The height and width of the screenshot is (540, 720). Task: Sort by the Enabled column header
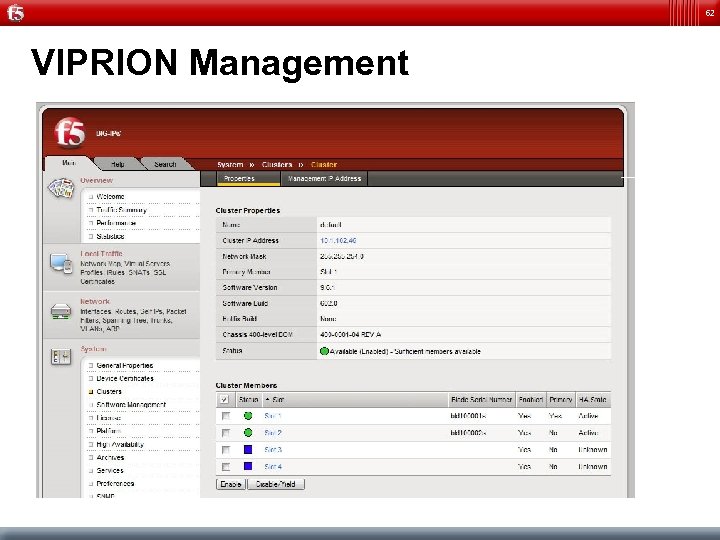point(531,399)
